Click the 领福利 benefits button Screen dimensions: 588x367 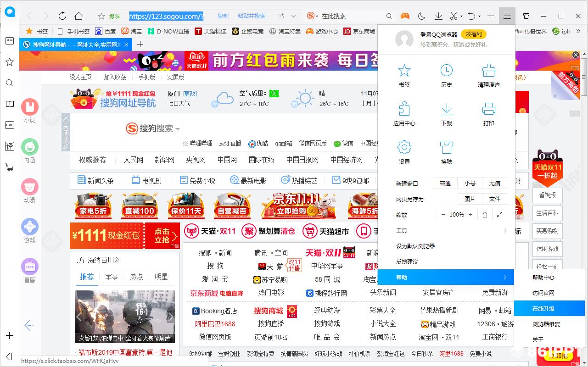coord(473,34)
